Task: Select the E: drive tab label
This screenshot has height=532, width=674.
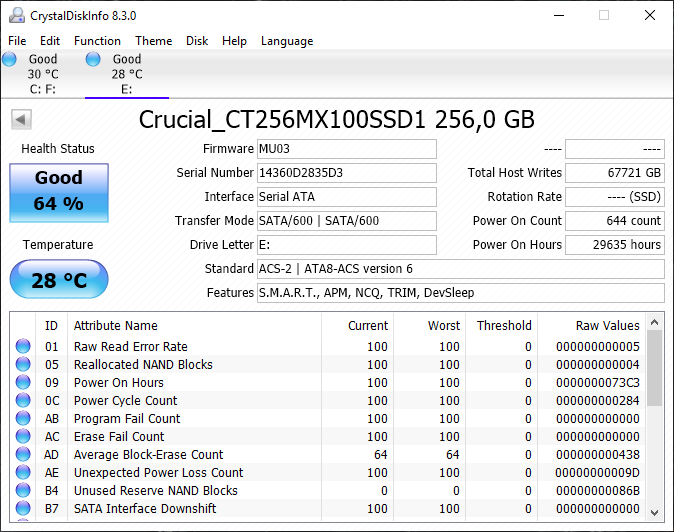Action: (x=127, y=89)
